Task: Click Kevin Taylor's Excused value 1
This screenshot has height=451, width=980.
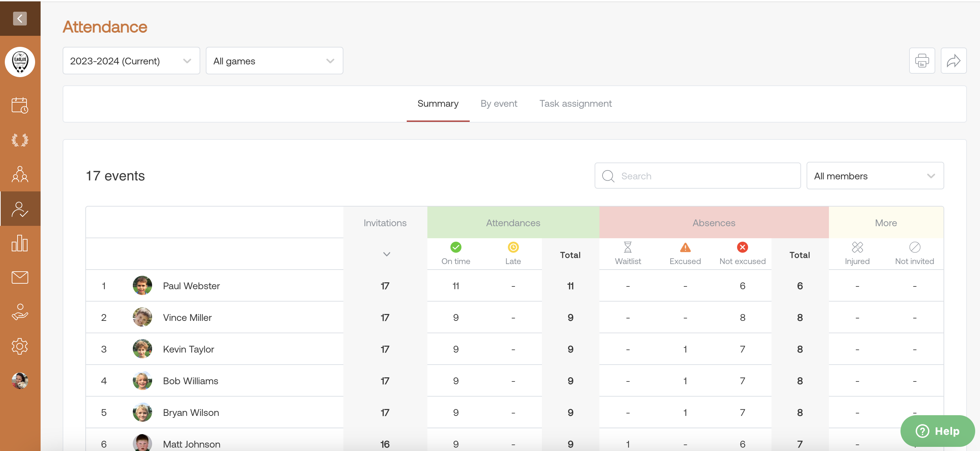Action: point(685,349)
